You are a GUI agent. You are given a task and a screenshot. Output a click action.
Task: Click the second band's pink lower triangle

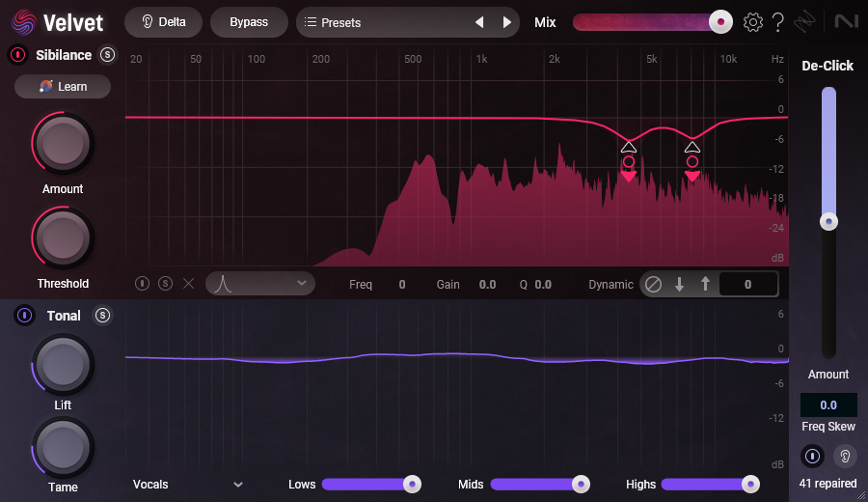coord(692,177)
